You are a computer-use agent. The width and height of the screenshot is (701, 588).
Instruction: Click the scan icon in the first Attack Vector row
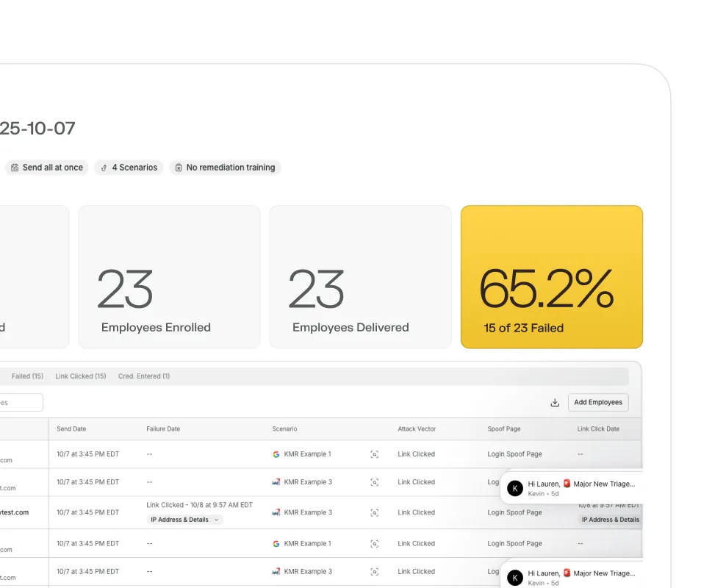point(375,453)
